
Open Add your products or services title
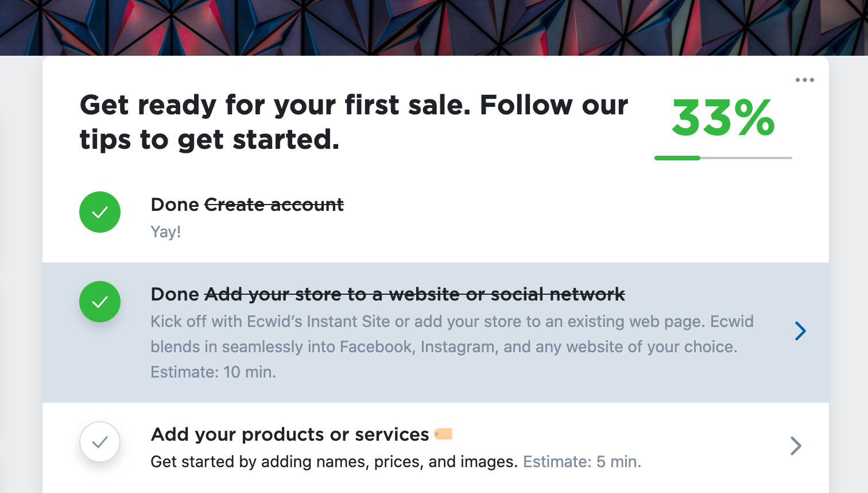click(x=290, y=434)
